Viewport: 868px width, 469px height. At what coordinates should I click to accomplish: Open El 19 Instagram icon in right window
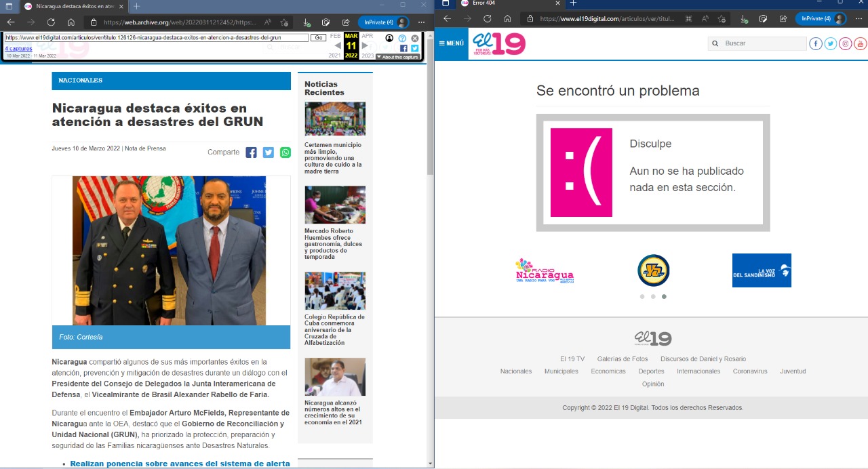[x=846, y=43]
